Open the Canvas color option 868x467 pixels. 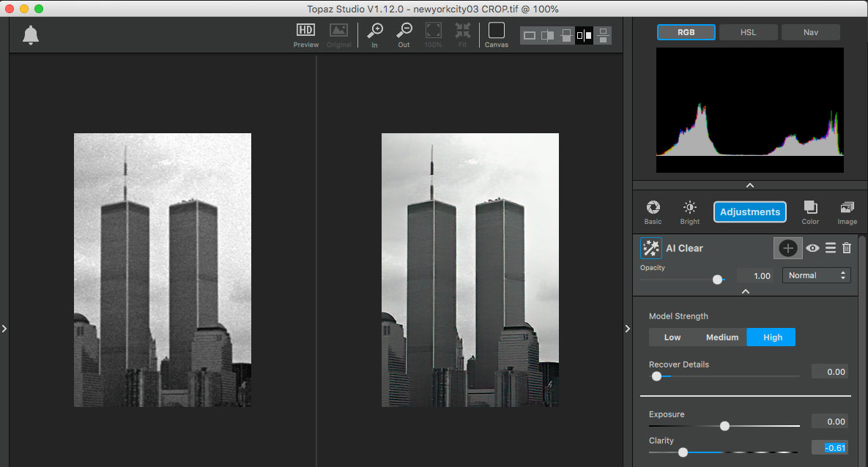click(497, 35)
